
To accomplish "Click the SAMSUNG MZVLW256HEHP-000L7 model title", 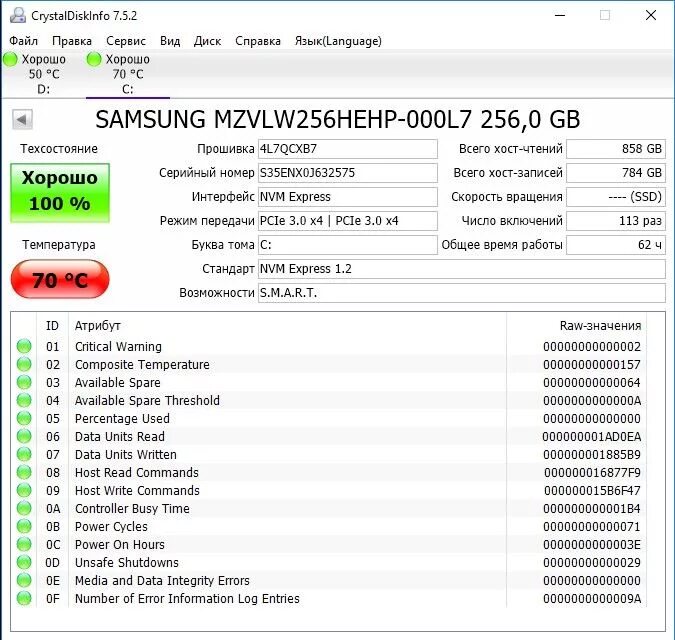I will coord(338,119).
